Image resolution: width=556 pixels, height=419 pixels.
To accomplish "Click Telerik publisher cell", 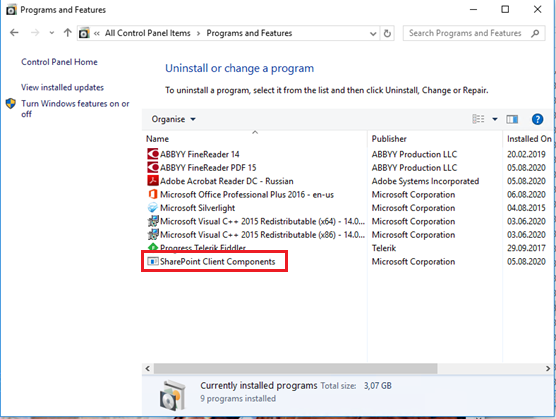I will 384,248.
